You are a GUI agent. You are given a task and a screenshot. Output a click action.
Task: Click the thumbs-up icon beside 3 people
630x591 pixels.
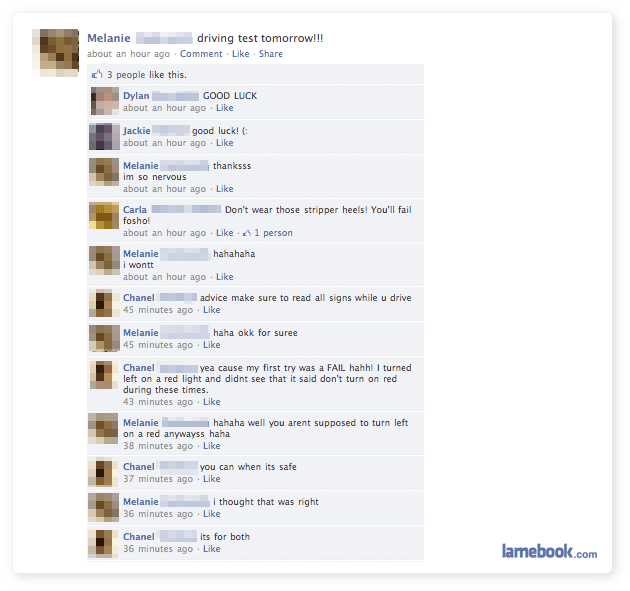pyautogui.click(x=97, y=74)
